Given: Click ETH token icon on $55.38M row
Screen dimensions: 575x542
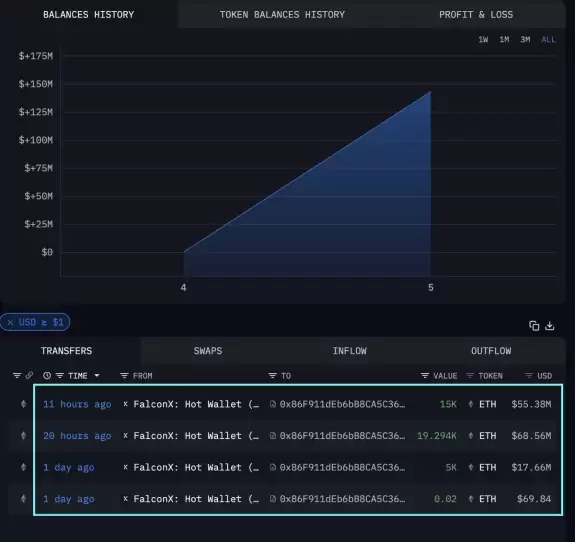Looking at the screenshot, I should click(x=470, y=404).
